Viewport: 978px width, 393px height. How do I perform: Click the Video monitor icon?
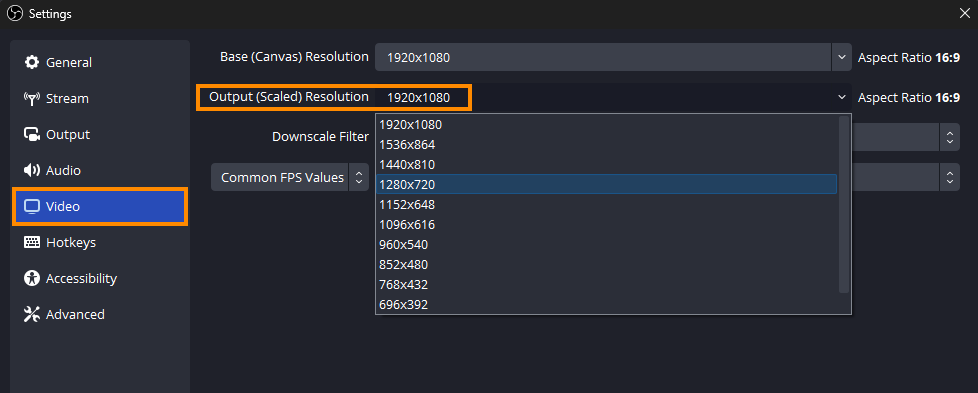click(x=31, y=206)
